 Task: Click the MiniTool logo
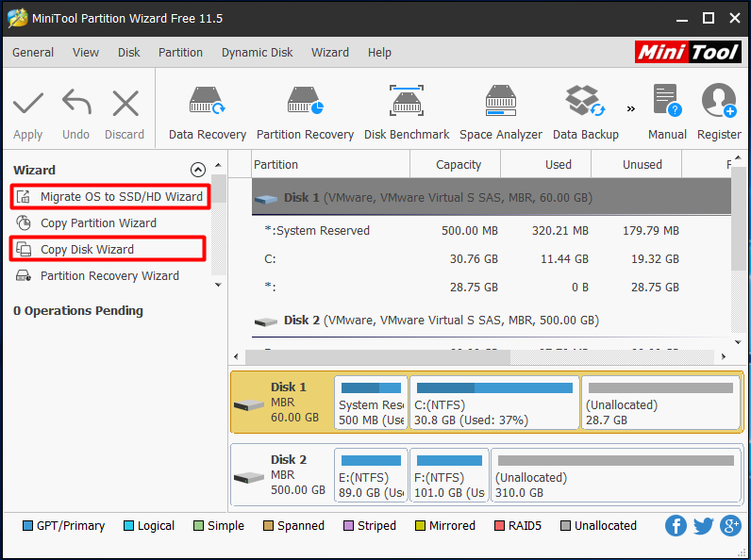688,52
